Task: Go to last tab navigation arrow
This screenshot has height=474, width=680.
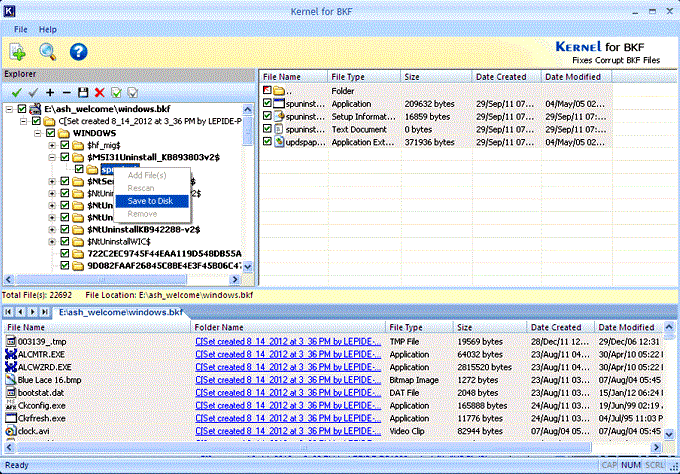Action: click(x=45, y=311)
